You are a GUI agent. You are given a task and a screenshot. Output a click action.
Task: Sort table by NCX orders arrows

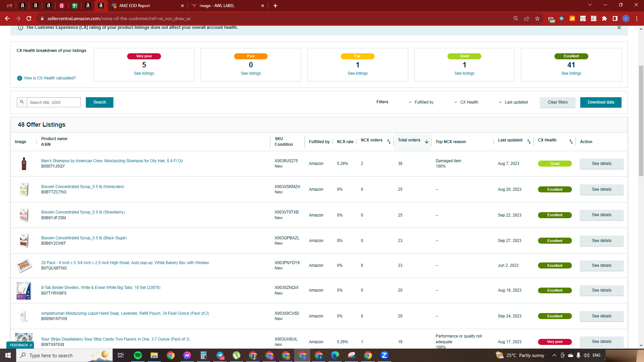[x=389, y=142]
